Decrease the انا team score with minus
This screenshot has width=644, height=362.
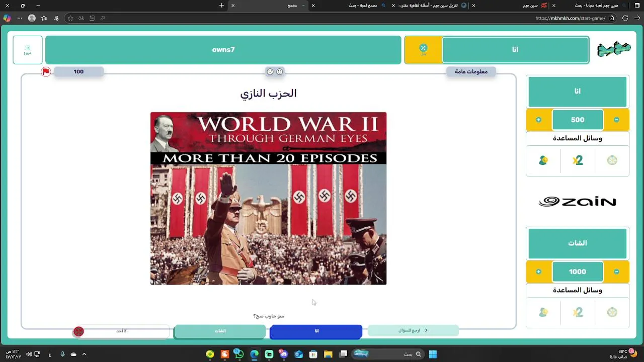point(616,120)
